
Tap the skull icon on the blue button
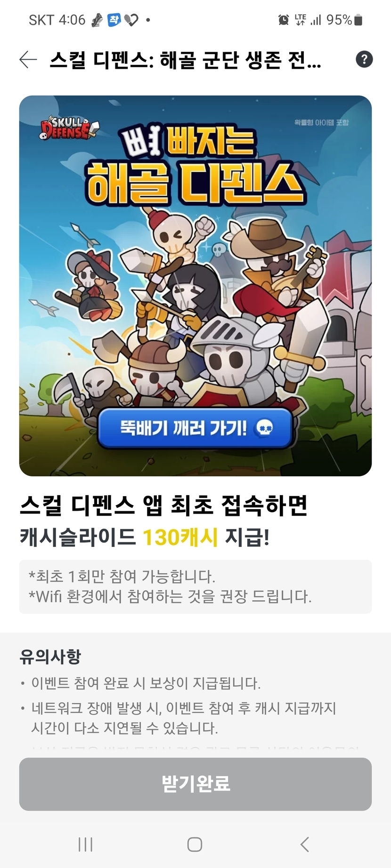click(264, 428)
